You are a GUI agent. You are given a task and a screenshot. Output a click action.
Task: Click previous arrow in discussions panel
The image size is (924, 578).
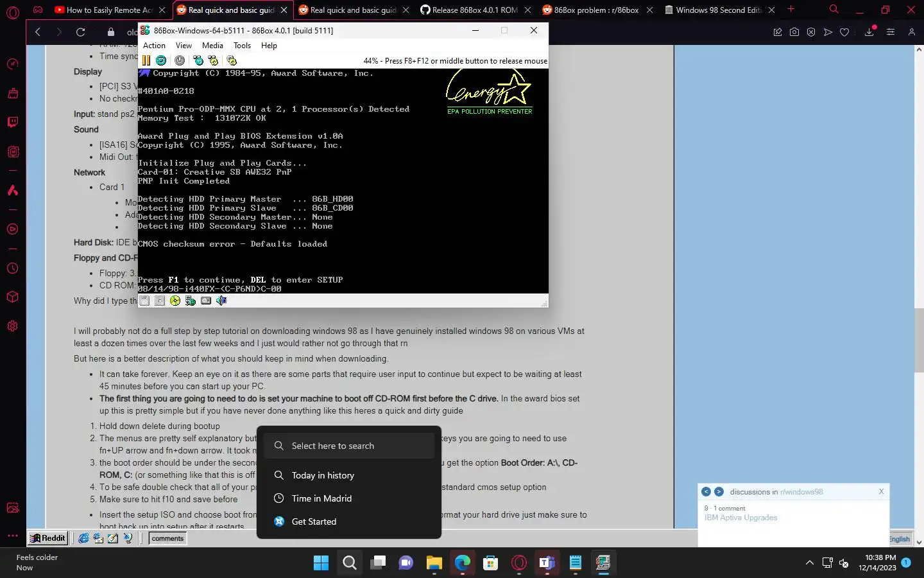[x=706, y=491]
